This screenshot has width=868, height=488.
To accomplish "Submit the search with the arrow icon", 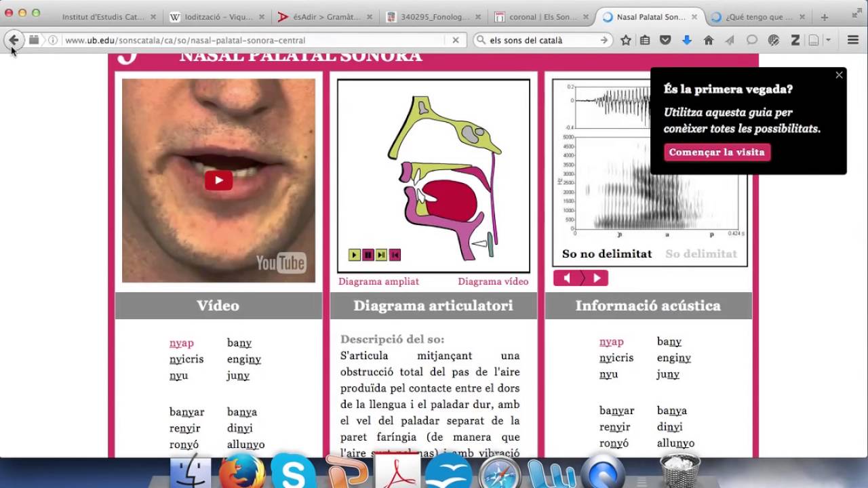I will point(604,41).
